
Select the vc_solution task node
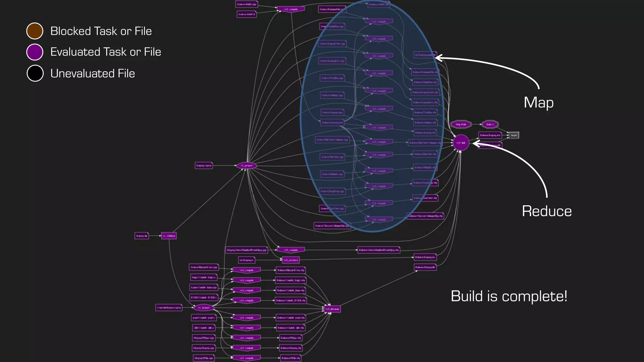(169, 236)
